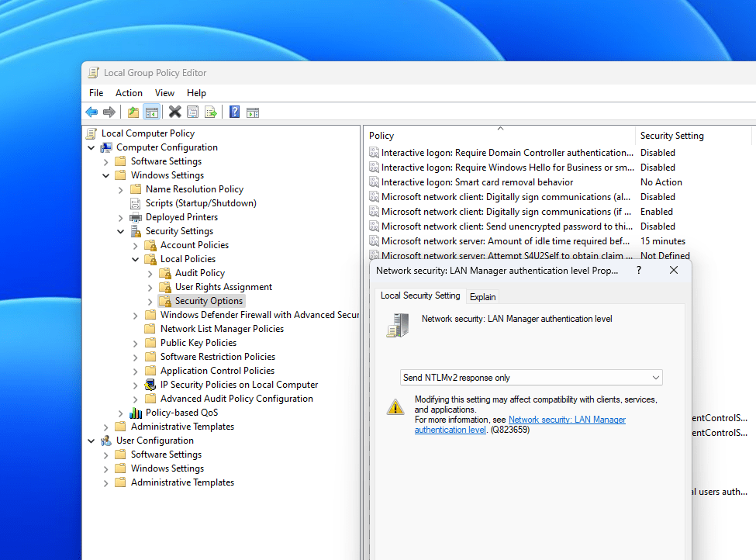Expand the Software Settings node under Computer Configuration
Image resolution: width=756 pixels, height=560 pixels.
pyautogui.click(x=106, y=161)
